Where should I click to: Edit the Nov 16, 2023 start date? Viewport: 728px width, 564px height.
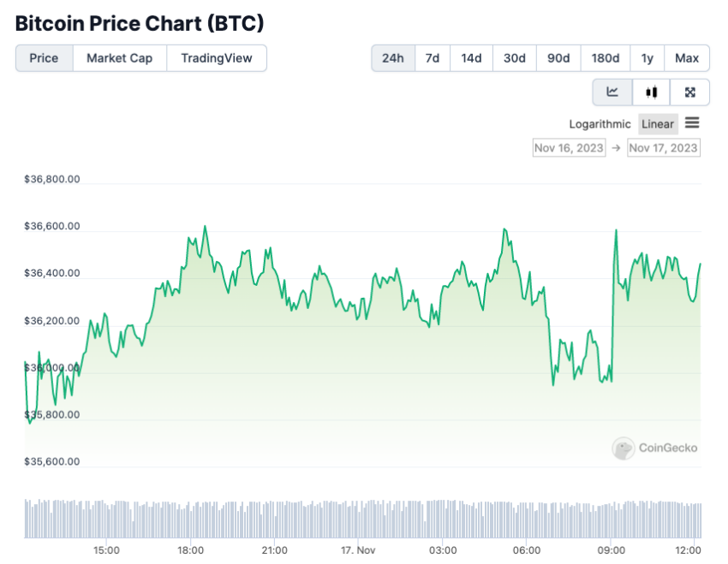[x=569, y=148]
